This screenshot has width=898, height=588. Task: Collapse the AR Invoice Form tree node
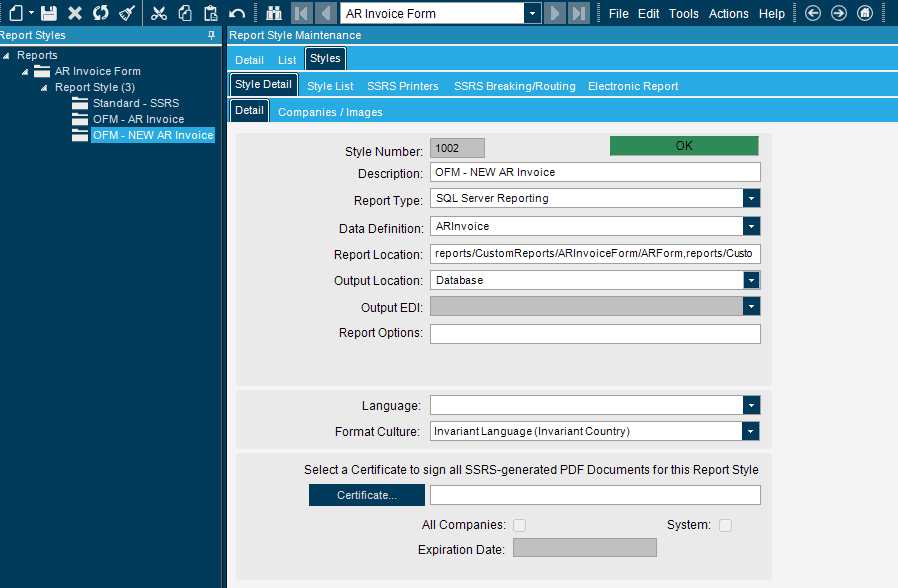coord(25,72)
